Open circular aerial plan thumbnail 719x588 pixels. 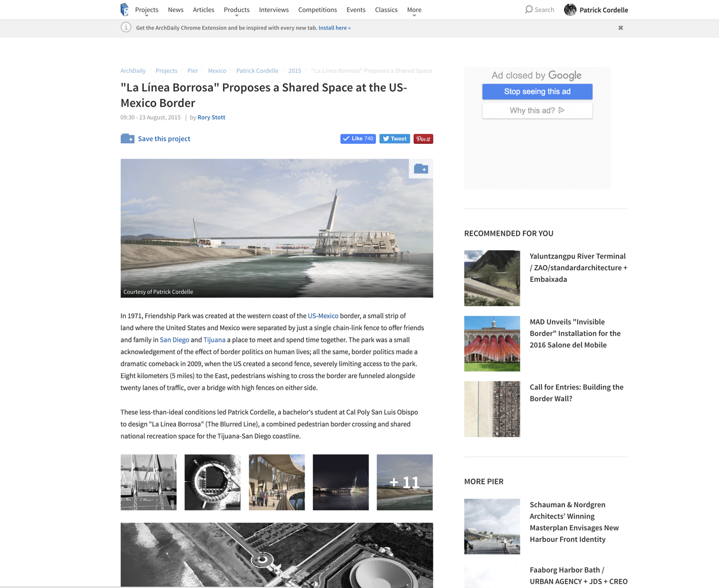click(212, 482)
